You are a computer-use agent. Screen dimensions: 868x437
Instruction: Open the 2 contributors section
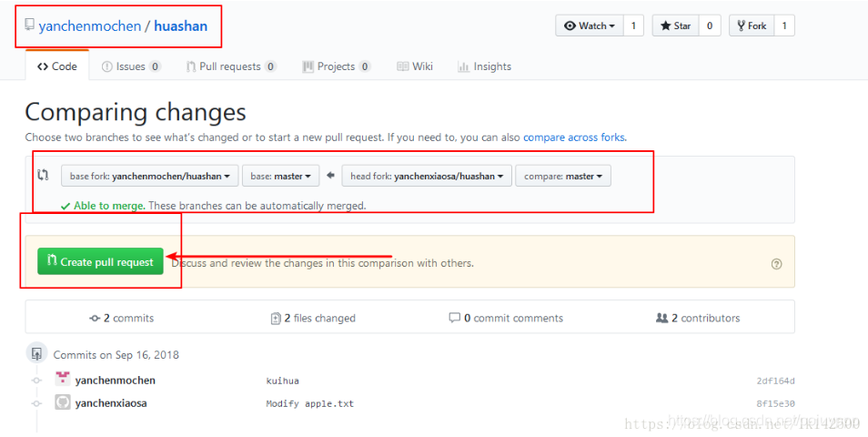click(x=698, y=318)
